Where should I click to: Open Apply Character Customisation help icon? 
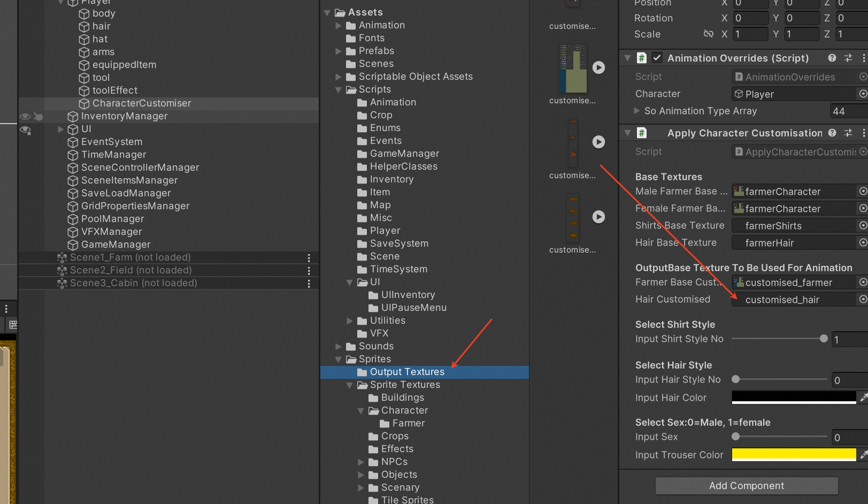832,133
